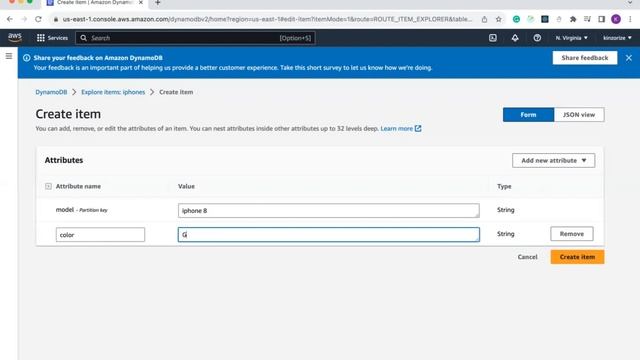Click the Type column header
The width and height of the screenshot is (640, 360).
tap(504, 187)
